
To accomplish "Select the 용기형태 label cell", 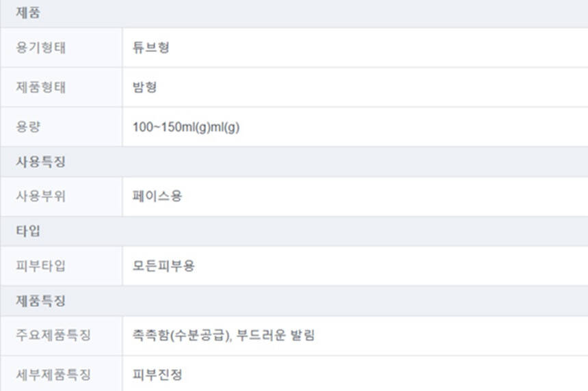I will pyautogui.click(x=41, y=48).
